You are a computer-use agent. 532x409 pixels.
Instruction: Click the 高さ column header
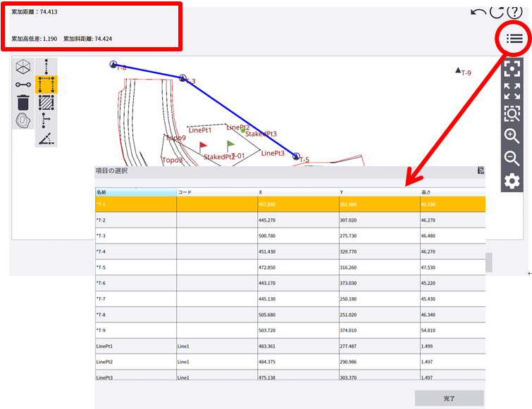[452, 191]
